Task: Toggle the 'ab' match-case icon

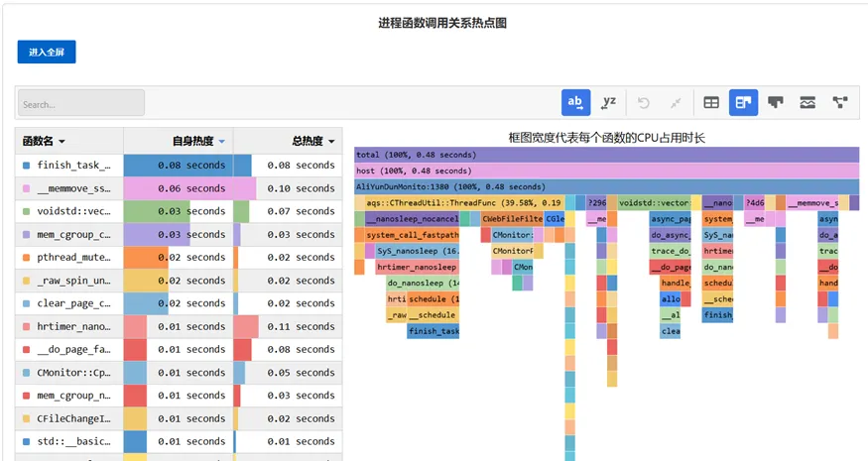Action: tap(575, 102)
